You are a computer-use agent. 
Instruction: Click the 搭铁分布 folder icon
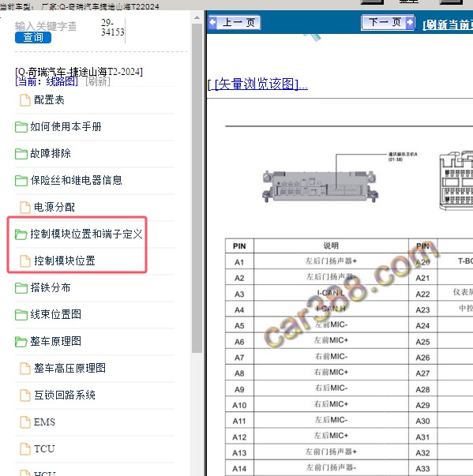21,288
